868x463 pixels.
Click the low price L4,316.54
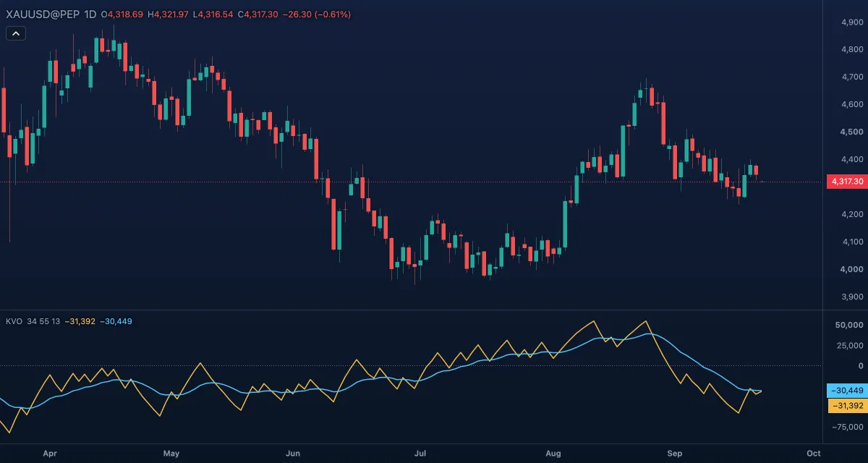pyautogui.click(x=213, y=14)
